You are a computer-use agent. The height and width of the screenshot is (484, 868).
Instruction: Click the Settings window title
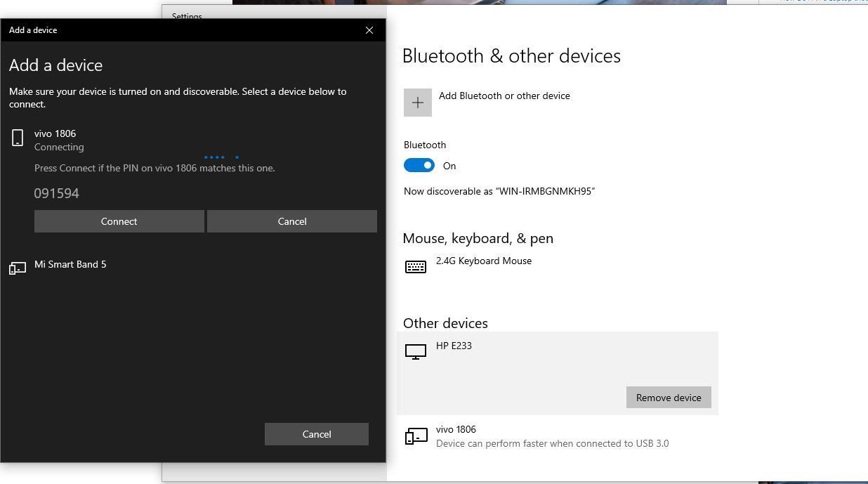pyautogui.click(x=187, y=15)
